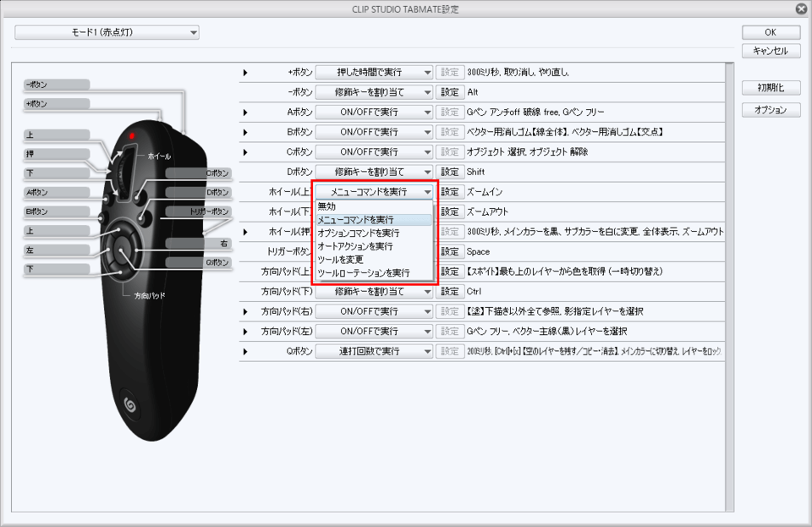This screenshot has width=812, height=527.
Task: Expand the 方向パッド(右) row triangle
Action: [x=245, y=311]
